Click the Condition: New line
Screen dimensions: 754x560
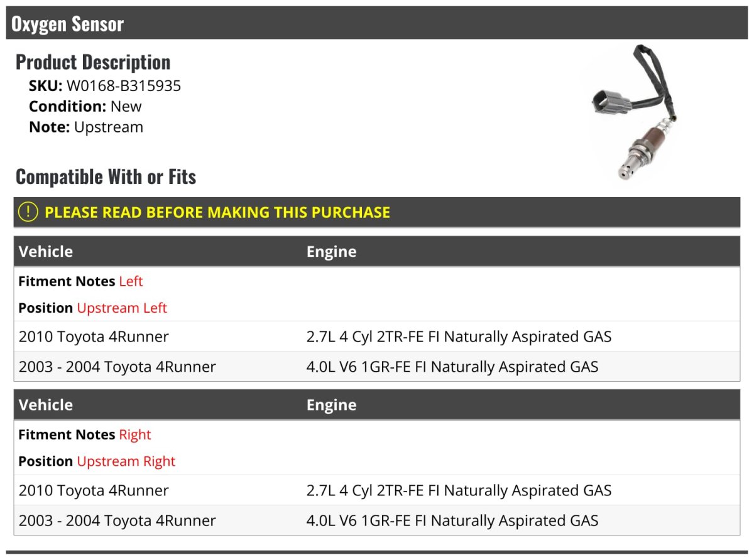85,106
